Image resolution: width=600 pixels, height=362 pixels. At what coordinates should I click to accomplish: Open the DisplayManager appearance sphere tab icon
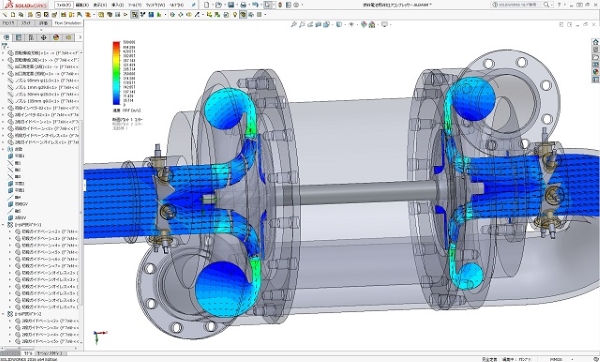(56, 38)
